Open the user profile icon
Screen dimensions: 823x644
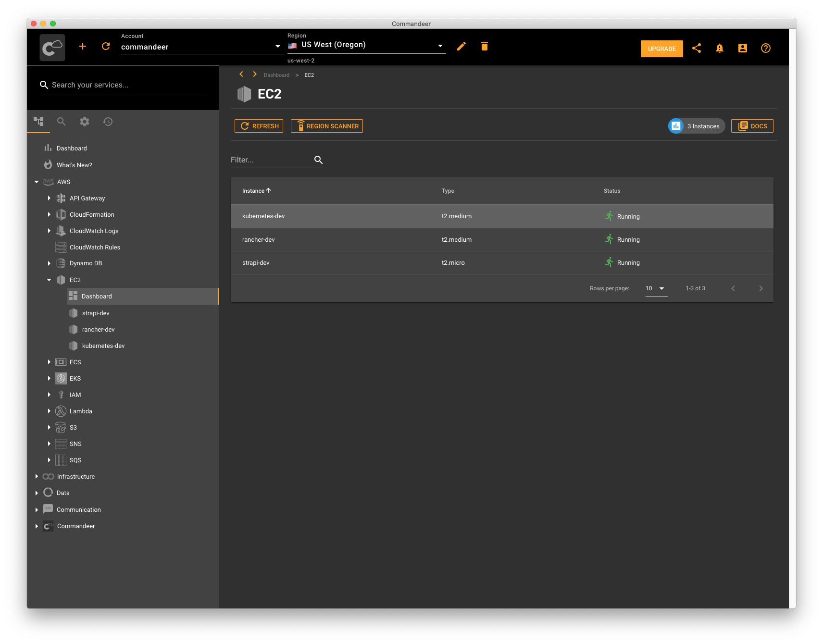(743, 48)
